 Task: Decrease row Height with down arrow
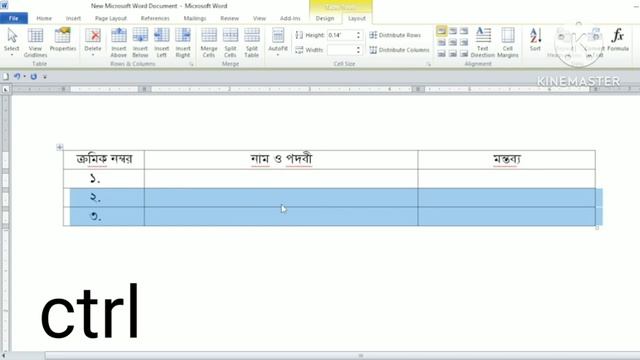coord(358,38)
